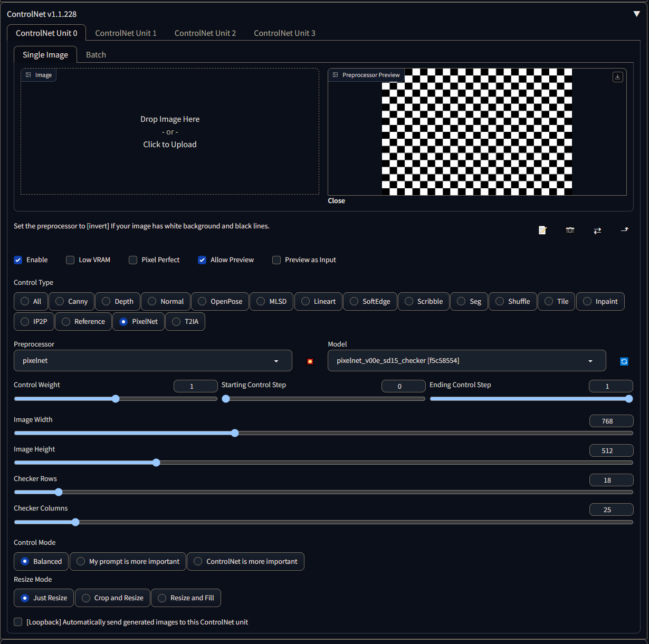Check Preview as Input option
649x644 pixels.
point(276,260)
